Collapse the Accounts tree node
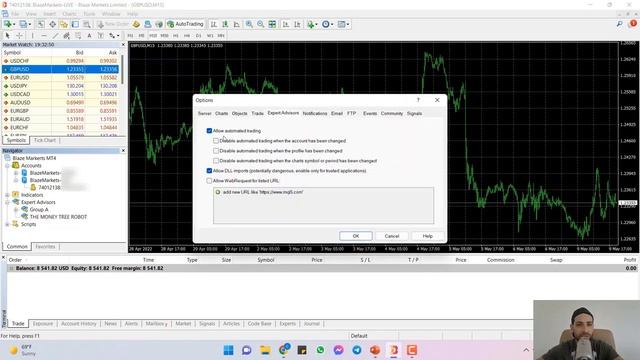The image size is (640, 360). pyautogui.click(x=7, y=166)
